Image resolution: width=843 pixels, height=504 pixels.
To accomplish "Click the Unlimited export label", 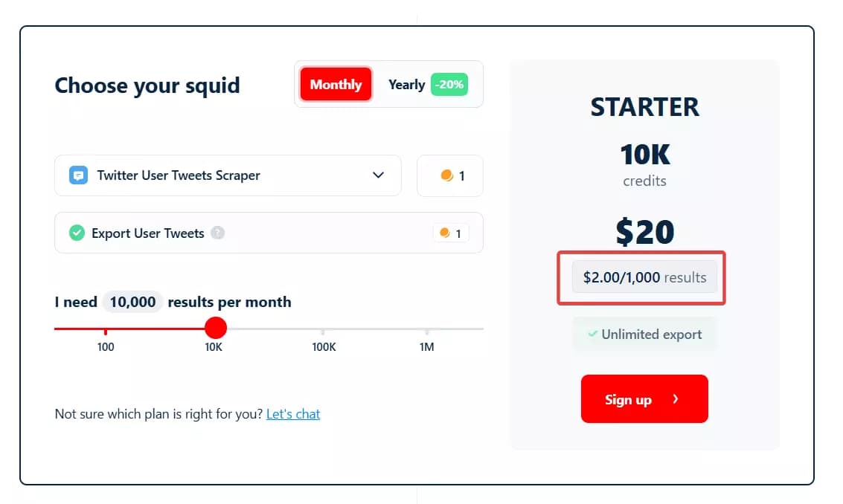I will tap(652, 334).
